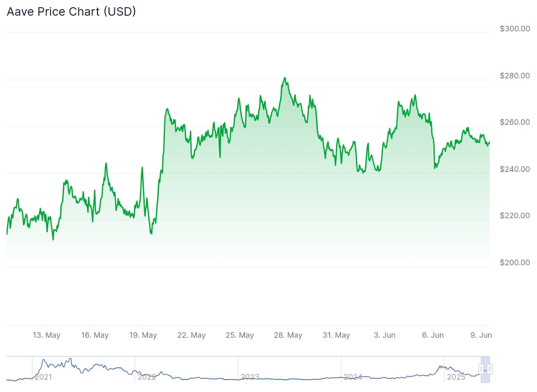Click the $280.00 price axis label
Screen dimensions: 537x392
(x=515, y=76)
